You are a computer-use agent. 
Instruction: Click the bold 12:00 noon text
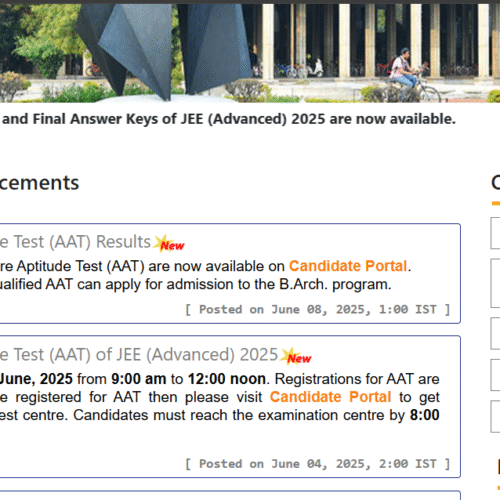227,379
